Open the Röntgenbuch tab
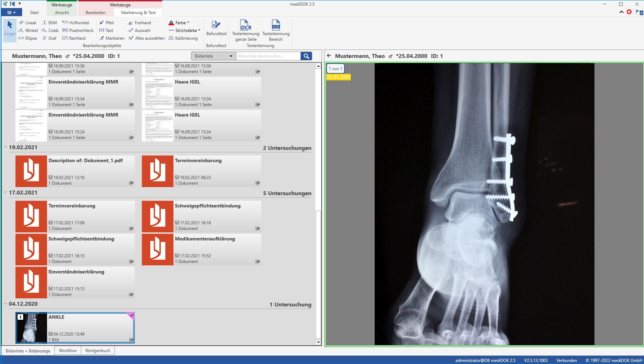 98,351
